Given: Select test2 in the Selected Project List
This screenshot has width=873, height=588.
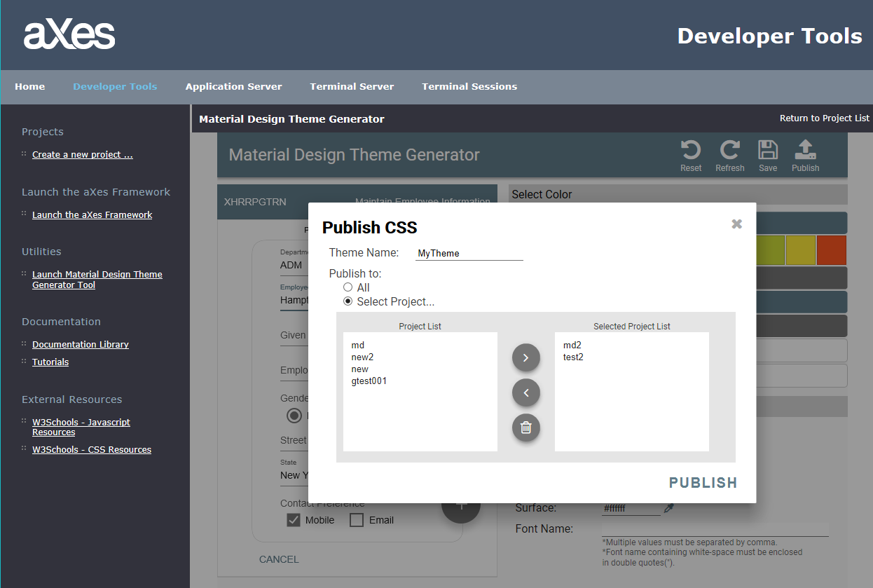Looking at the screenshot, I should (573, 357).
